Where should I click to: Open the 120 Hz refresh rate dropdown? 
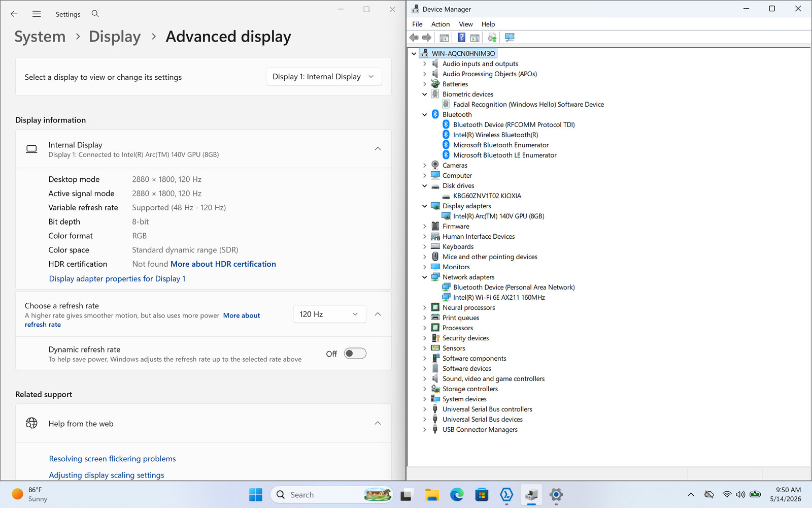point(329,314)
